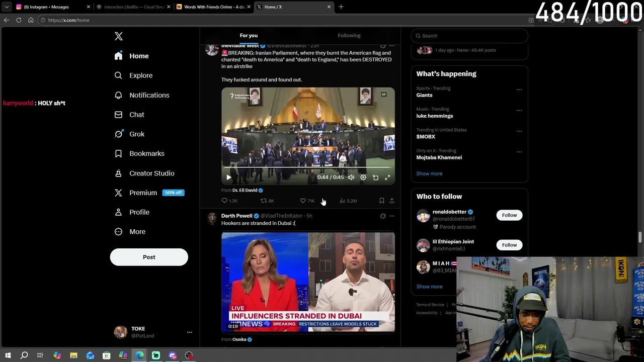Viewport: 644px width, 362px height.
Task: Click the page vertical scrollbar thumb
Action: pos(640,237)
